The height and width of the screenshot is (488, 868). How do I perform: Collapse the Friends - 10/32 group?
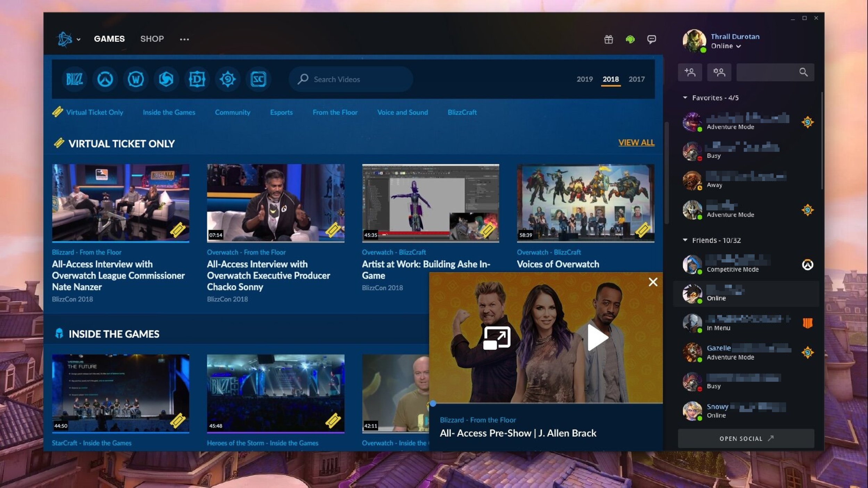(x=711, y=240)
